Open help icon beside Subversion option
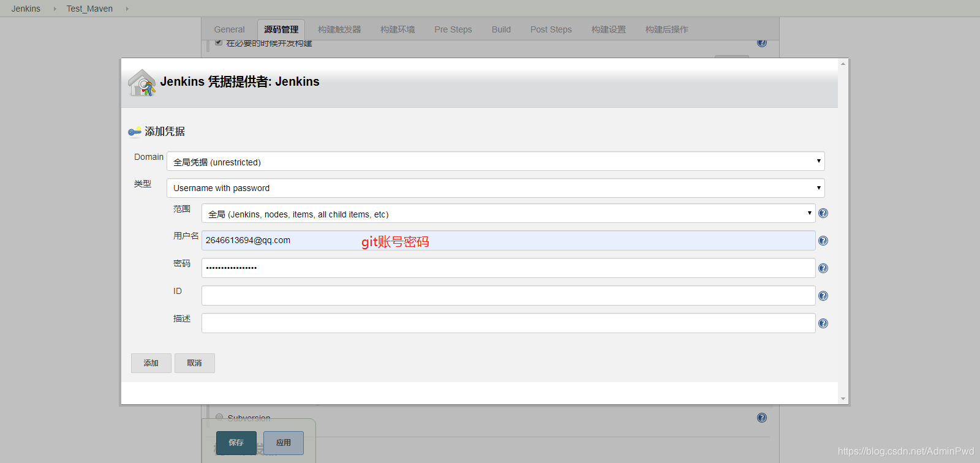Viewport: 980px width, 463px height. point(762,418)
